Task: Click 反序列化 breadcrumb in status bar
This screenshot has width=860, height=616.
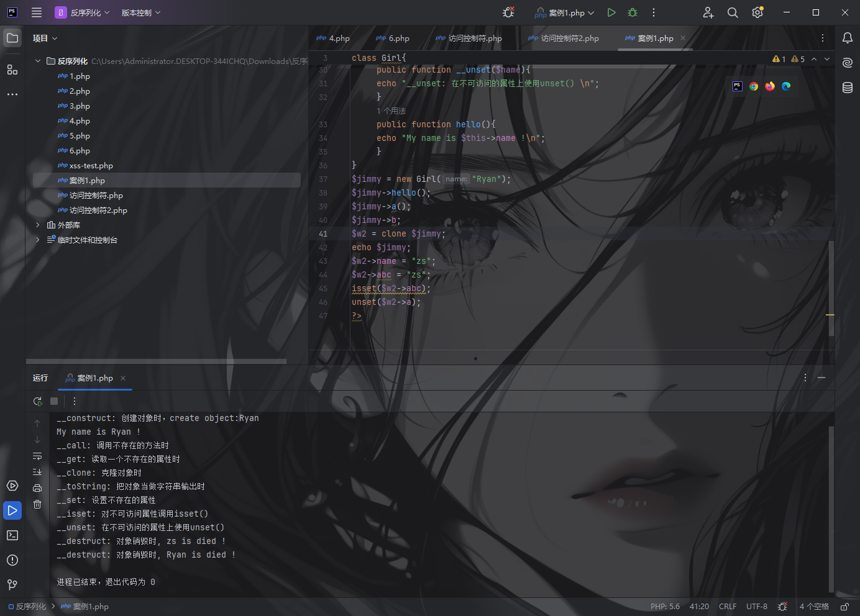Action: point(27,607)
